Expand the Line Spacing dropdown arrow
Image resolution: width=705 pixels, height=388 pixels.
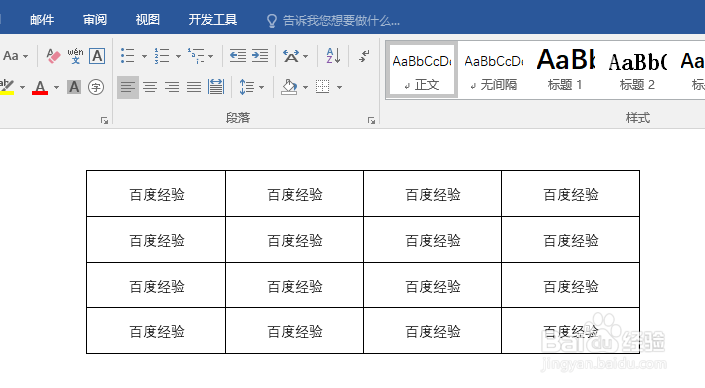pos(261,87)
